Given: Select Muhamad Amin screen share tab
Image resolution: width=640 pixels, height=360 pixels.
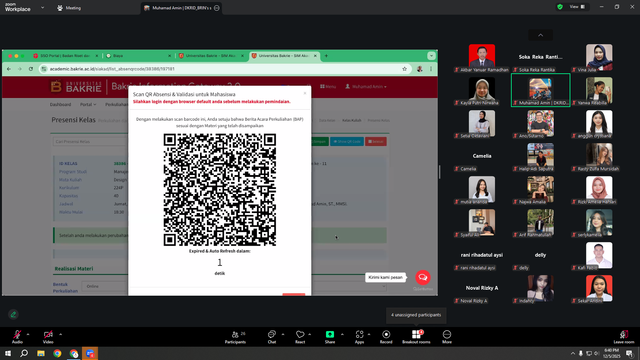Looking at the screenshot, I should click(182, 8).
